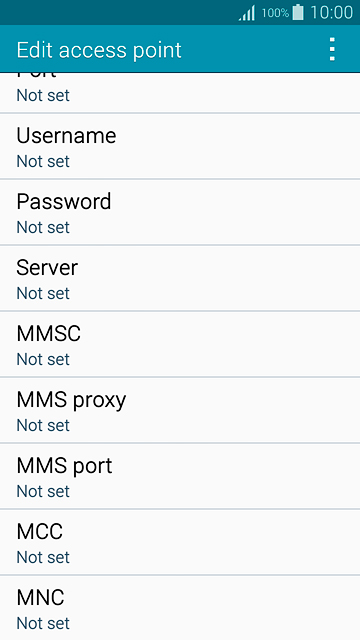Open the Password setting
The width and height of the screenshot is (360, 640).
pyautogui.click(x=180, y=212)
